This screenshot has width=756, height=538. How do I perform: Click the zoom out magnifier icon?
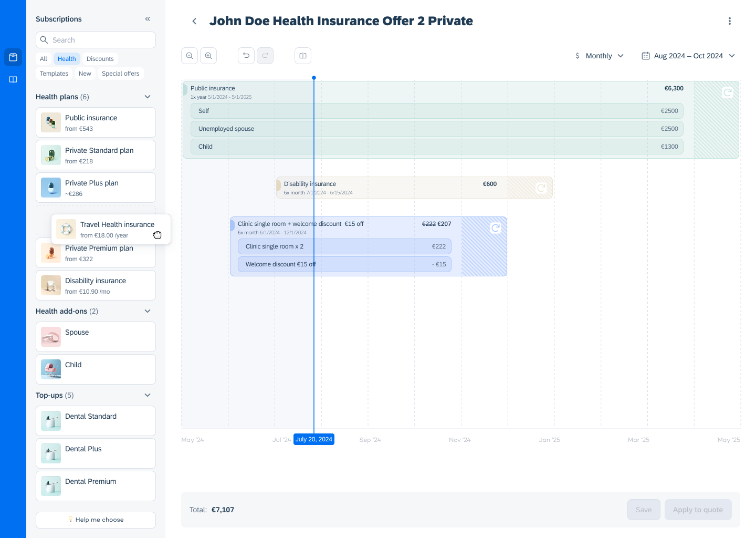(x=190, y=56)
